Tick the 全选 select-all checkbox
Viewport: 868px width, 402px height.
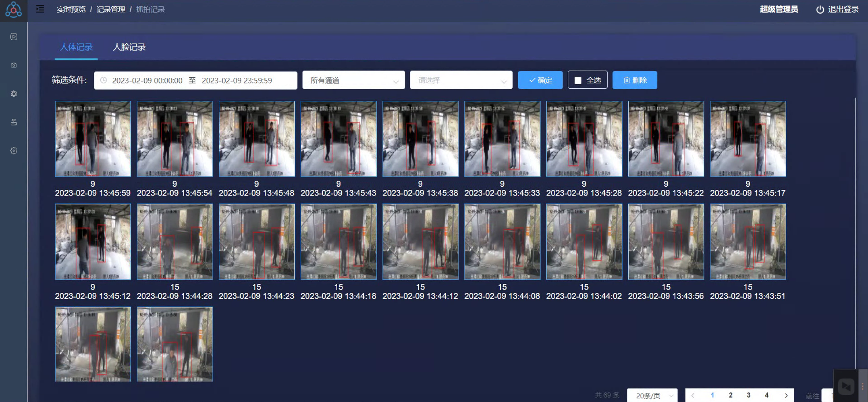[x=578, y=80]
